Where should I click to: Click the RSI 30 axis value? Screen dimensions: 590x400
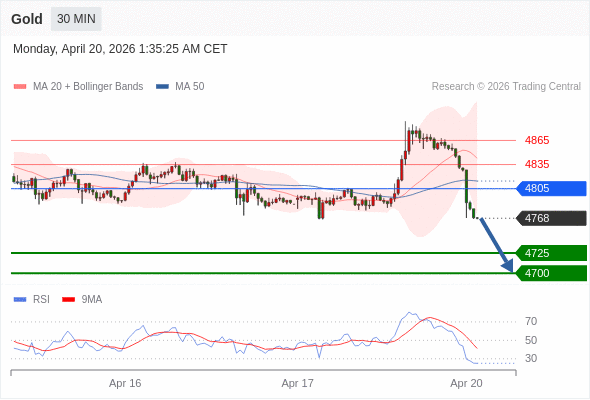point(531,358)
